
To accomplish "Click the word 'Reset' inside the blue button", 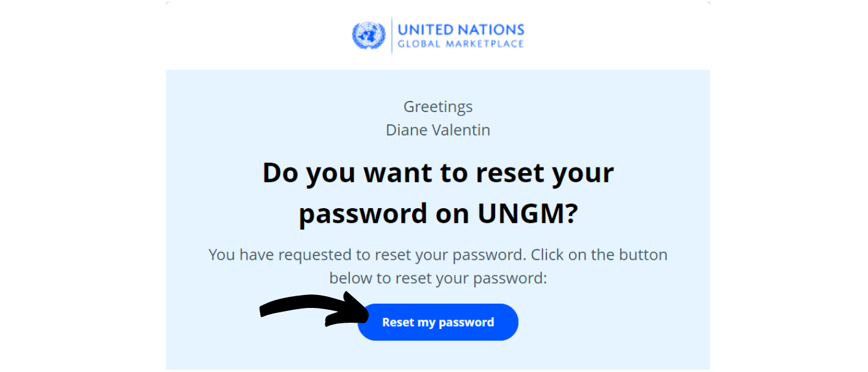I will (399, 322).
